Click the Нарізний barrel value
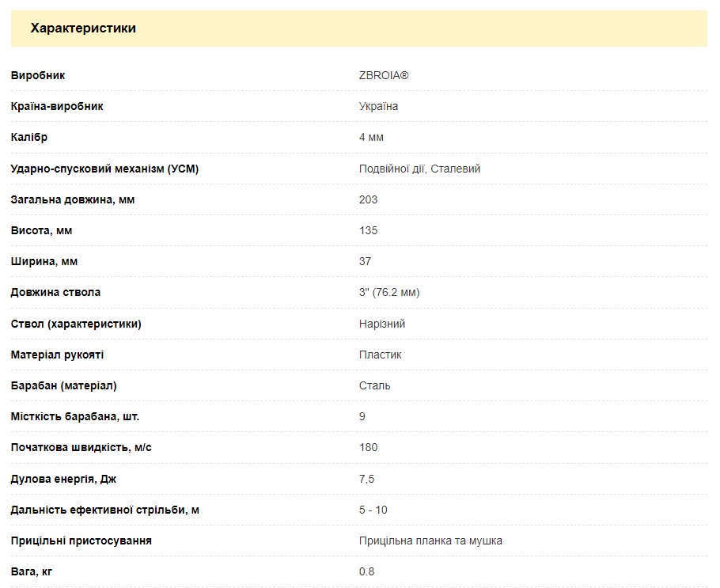The image size is (720, 588). pos(382,324)
